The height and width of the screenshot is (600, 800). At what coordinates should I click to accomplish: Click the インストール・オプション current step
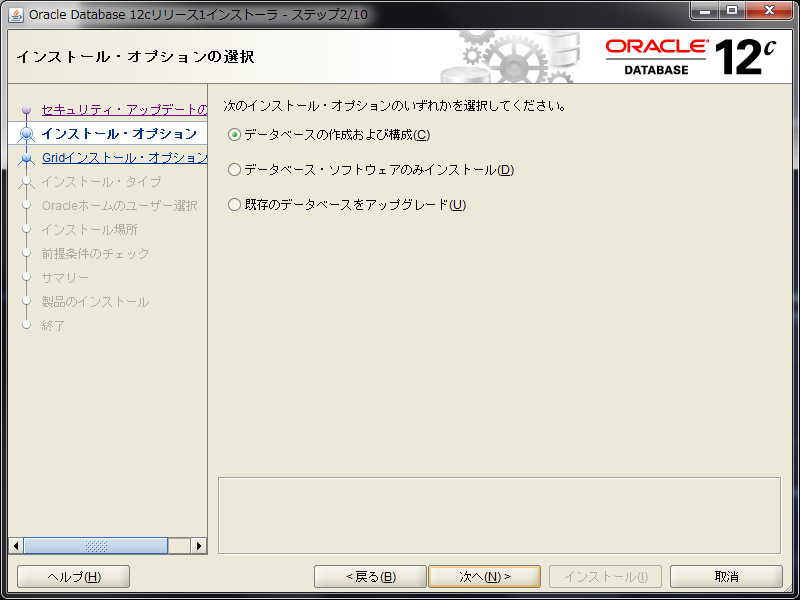click(118, 134)
